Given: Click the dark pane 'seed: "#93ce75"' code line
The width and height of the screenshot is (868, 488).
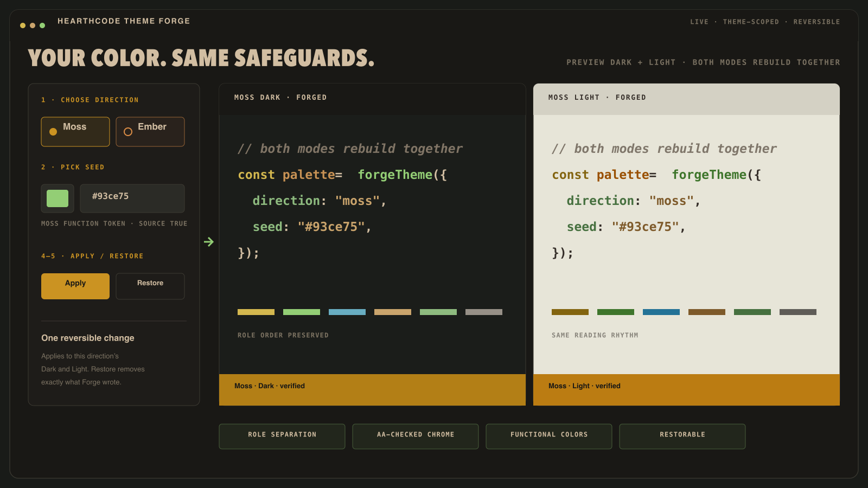Looking at the screenshot, I should point(312,227).
